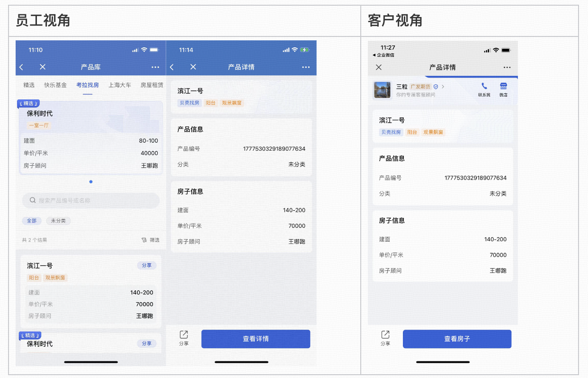Click the 查看详情 button
The width and height of the screenshot is (588, 378).
click(256, 339)
